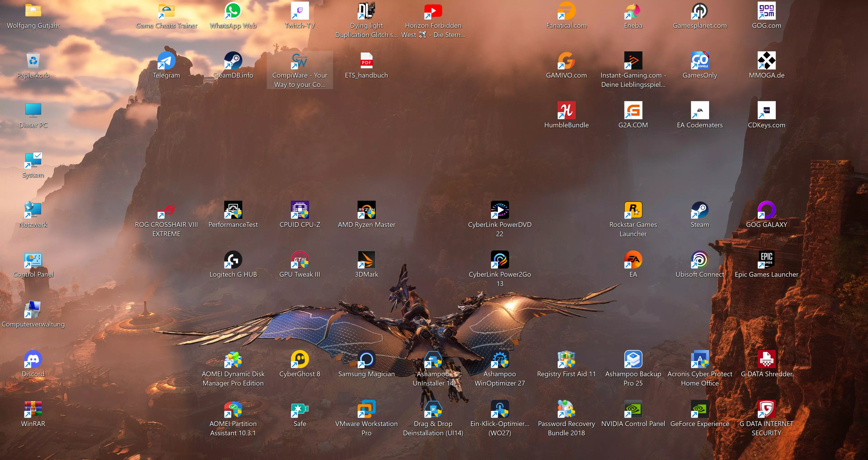Screen dimensions: 868x460
Task: Select the 3DMark icon
Action: (x=367, y=260)
